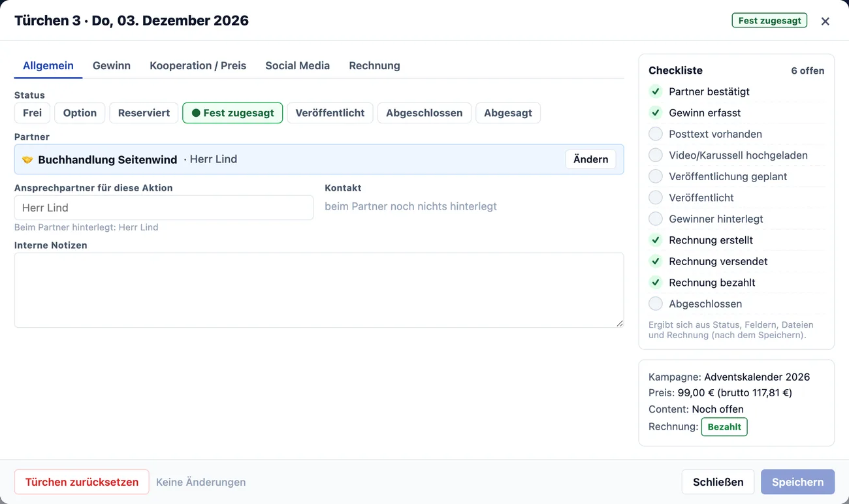The height and width of the screenshot is (504, 849).
Task: Click the empty circle next to Posttext vorhanden
Action: coord(656,134)
